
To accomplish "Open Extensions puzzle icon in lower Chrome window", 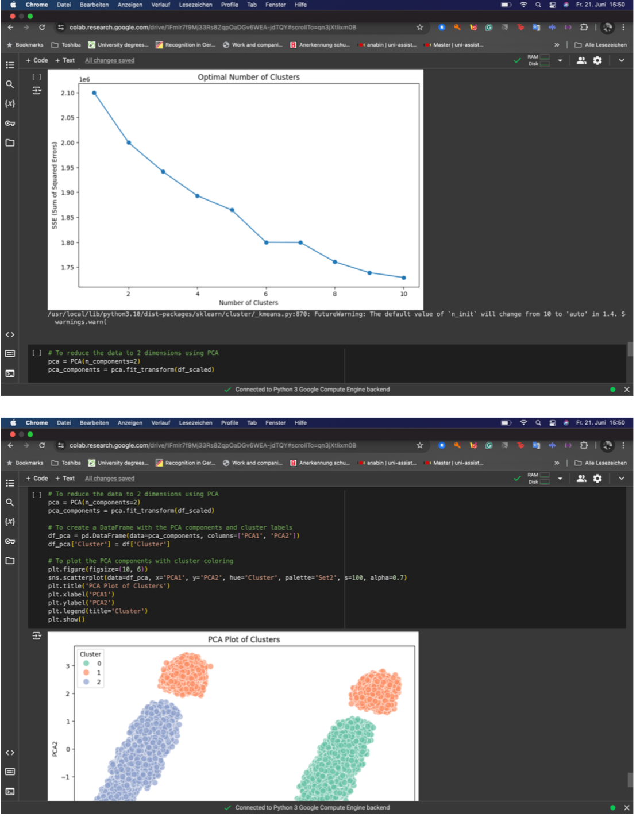I will 584,445.
